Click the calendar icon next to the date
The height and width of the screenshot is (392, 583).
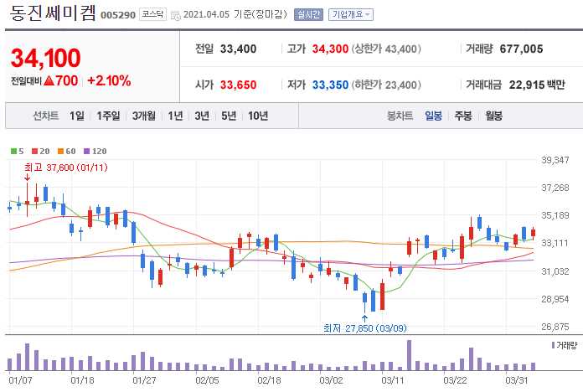175,16
